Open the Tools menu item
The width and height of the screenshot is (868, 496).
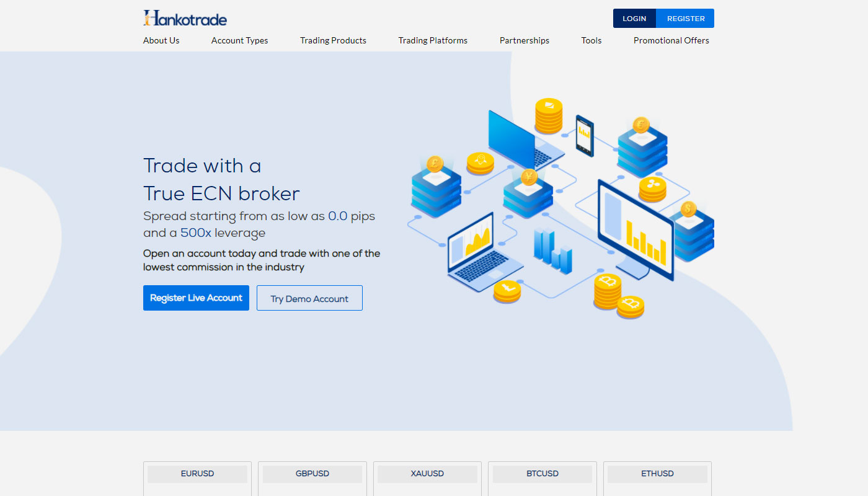coord(591,40)
